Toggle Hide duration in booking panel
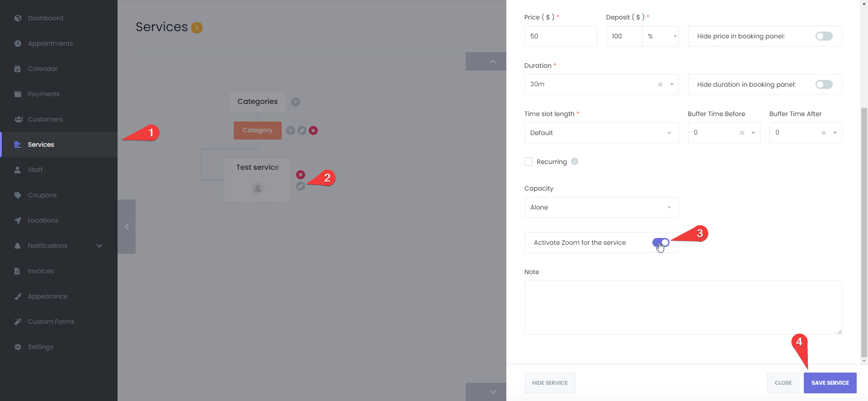 824,84
